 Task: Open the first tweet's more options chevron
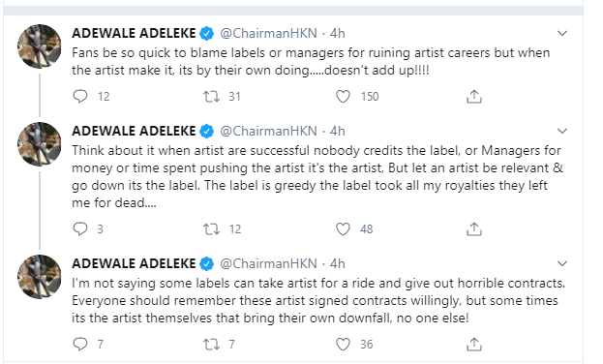562,34
